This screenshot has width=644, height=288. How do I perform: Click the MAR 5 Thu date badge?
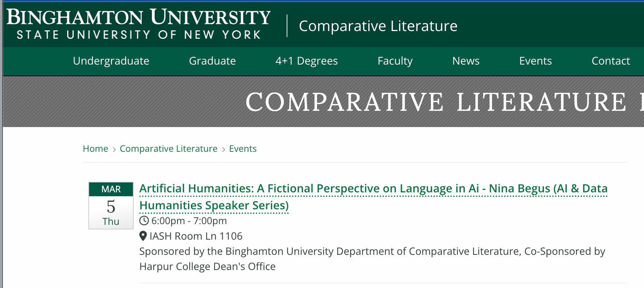[111, 206]
